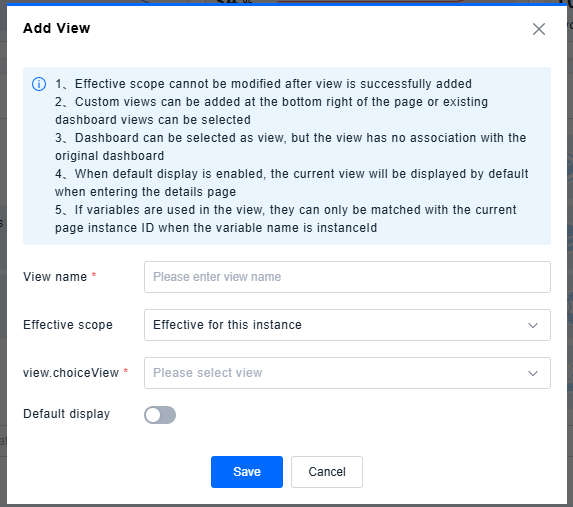The width and height of the screenshot is (573, 507).
Task: Click note 5 about variables and instanceId
Action: coord(286,219)
